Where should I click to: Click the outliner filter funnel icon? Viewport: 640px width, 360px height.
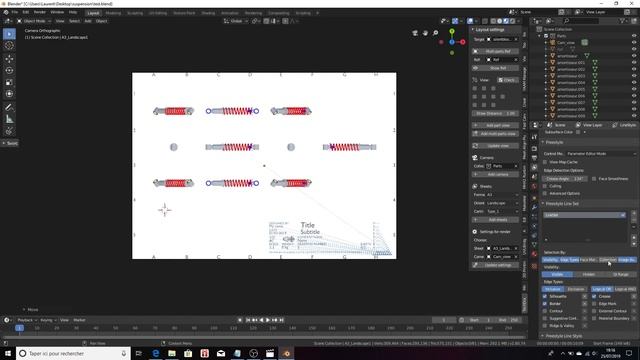tap(623, 21)
